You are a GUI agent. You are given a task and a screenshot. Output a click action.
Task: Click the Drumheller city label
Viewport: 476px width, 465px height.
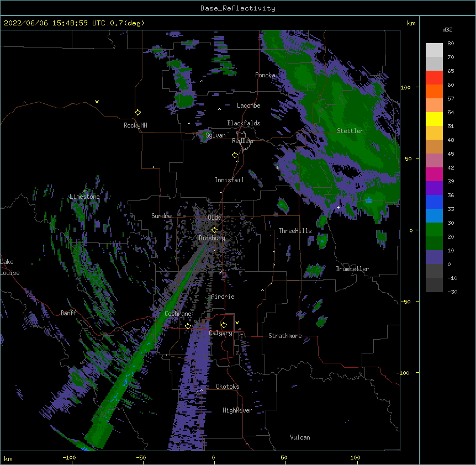tap(352, 269)
